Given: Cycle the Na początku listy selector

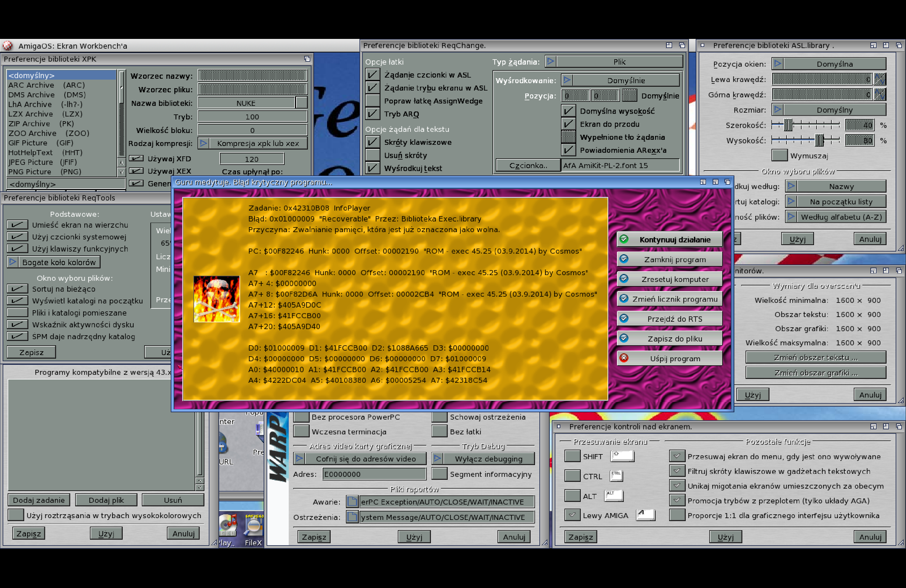Looking at the screenshot, I should tap(836, 201).
